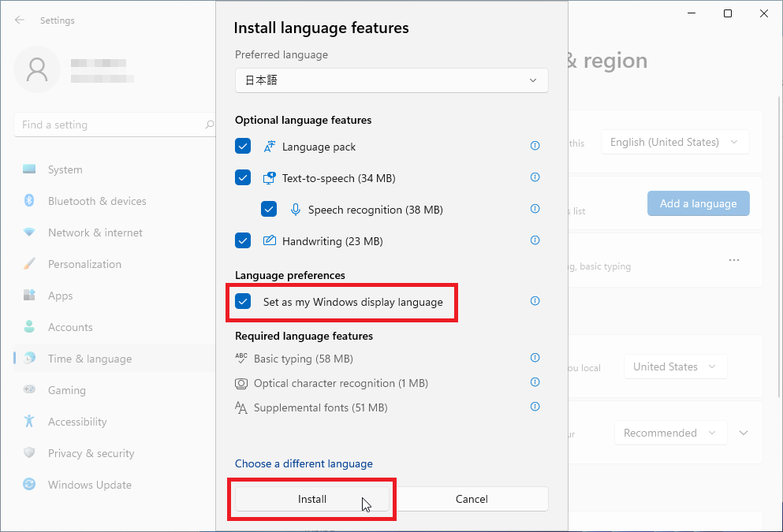Click the Cancel button

(472, 499)
